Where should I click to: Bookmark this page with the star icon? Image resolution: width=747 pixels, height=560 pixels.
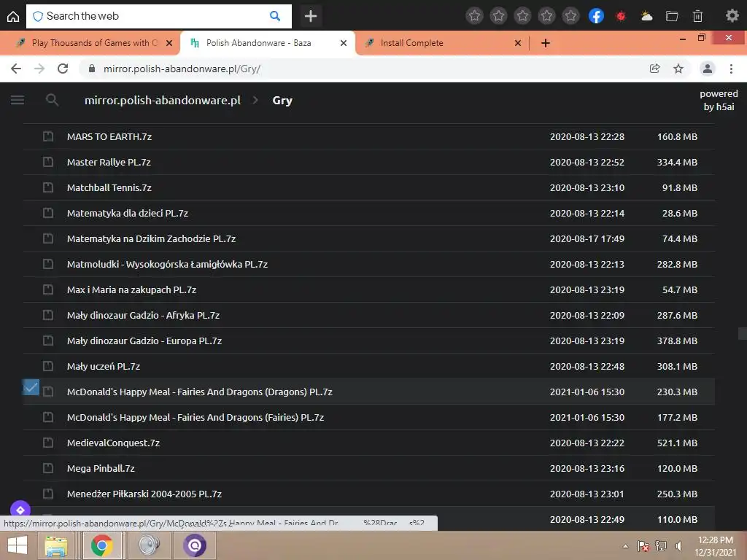(678, 69)
